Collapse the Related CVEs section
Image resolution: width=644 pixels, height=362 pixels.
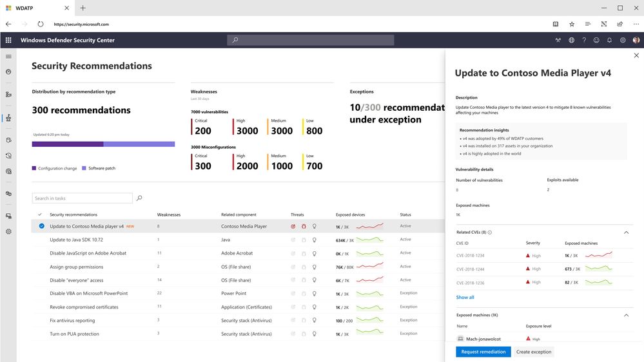[627, 233]
